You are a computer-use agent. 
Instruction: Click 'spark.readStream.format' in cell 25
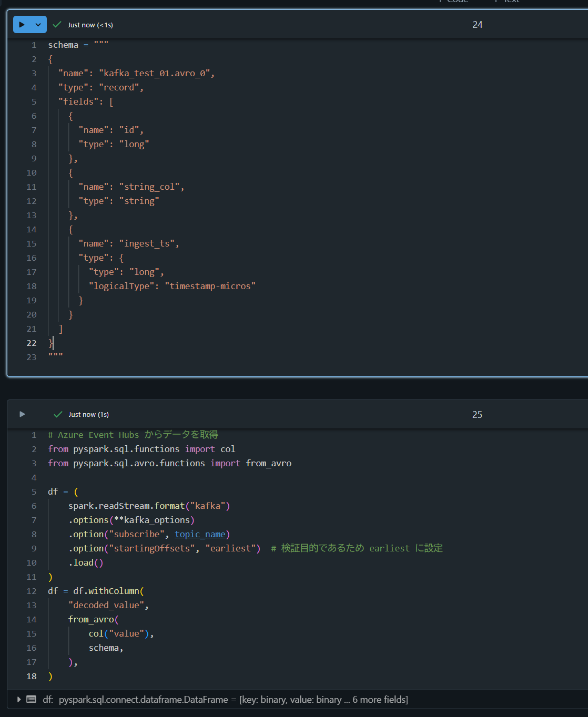(x=126, y=506)
